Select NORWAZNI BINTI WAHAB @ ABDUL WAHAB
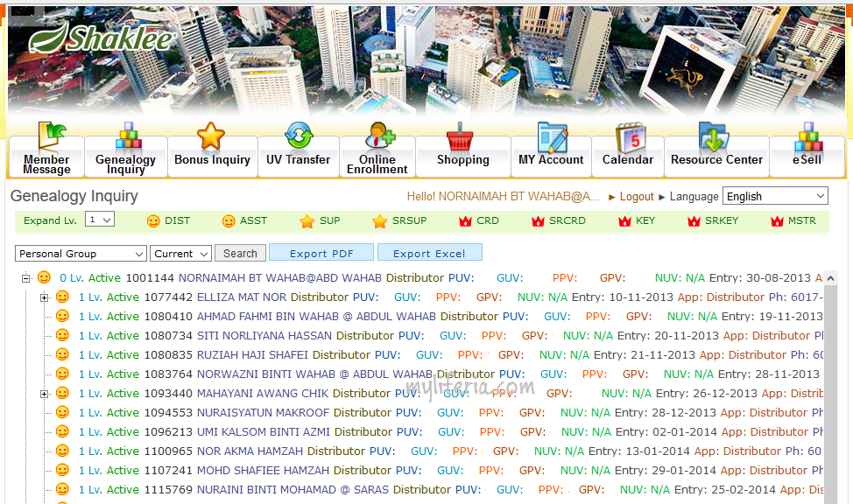This screenshot has width=853, height=504. 314,374
